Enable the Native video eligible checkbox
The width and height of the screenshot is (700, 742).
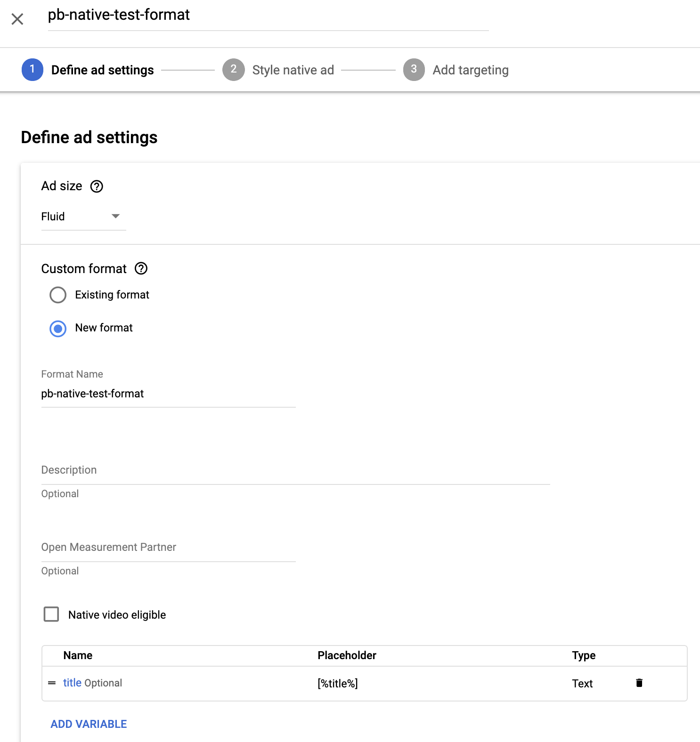(x=51, y=614)
